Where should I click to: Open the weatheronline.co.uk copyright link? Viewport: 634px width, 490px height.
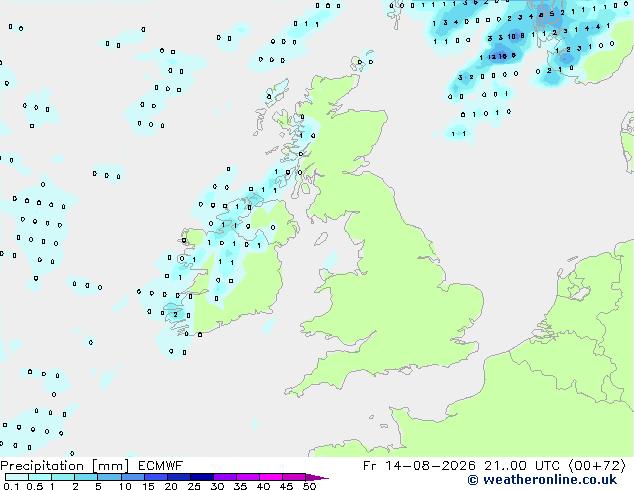click(542, 480)
